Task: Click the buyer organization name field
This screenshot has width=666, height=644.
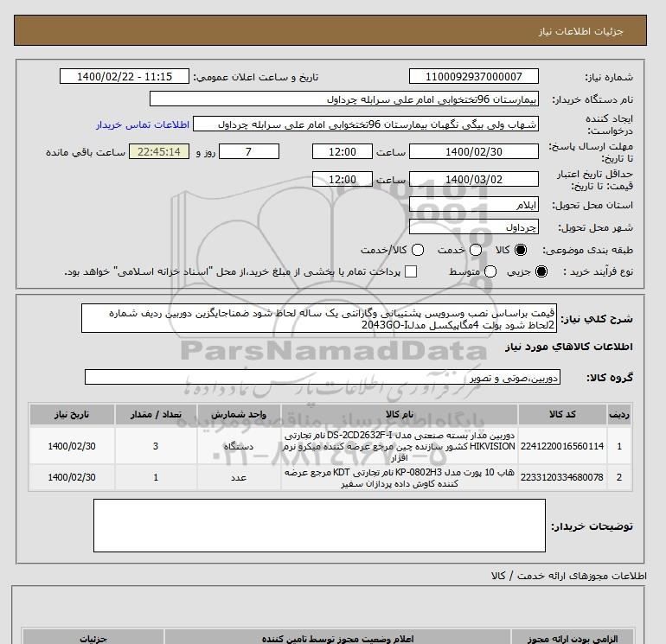Action: tap(344, 99)
